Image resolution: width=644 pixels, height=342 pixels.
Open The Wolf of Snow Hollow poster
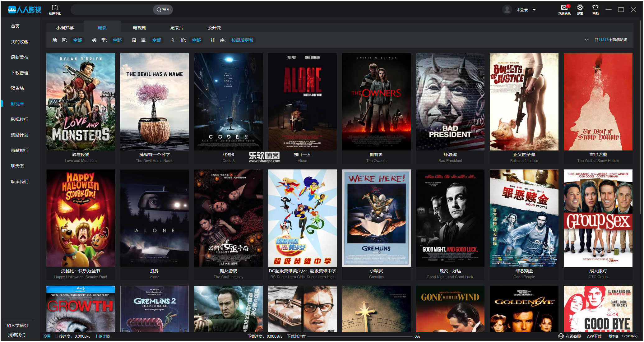coord(598,102)
